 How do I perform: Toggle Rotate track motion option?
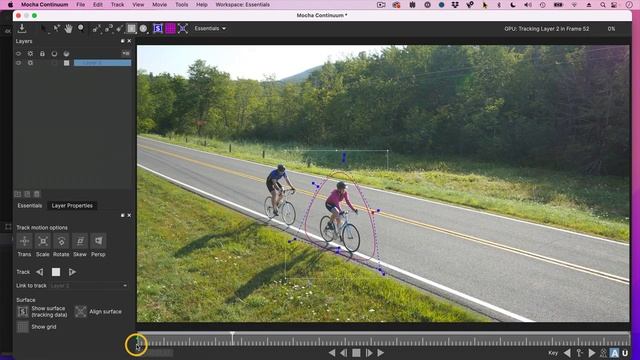click(x=61, y=241)
